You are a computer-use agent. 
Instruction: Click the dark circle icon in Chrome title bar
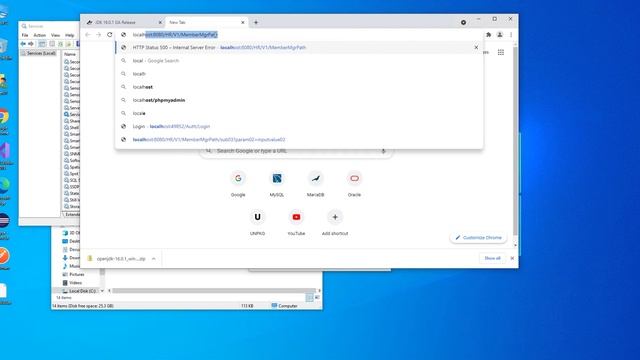click(x=463, y=22)
